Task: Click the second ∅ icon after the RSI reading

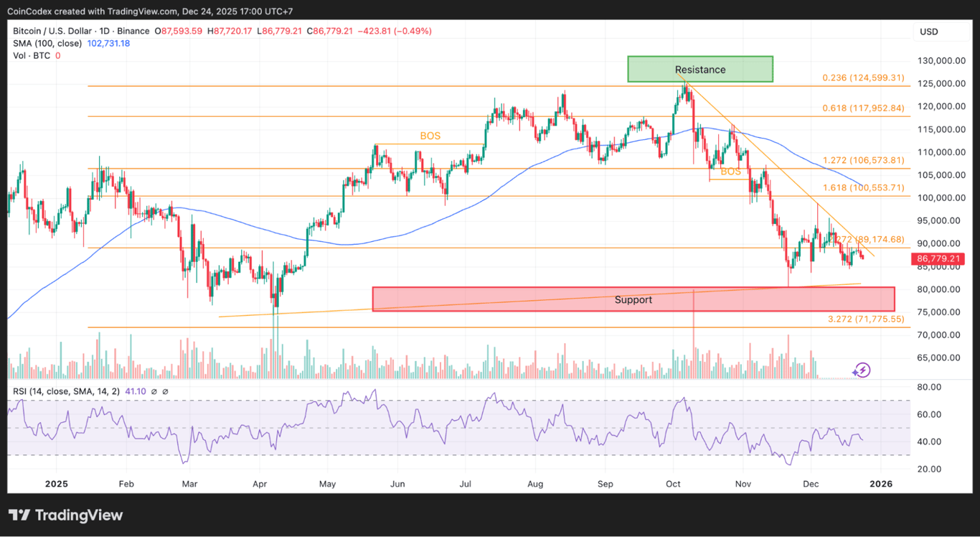Action: [166, 392]
